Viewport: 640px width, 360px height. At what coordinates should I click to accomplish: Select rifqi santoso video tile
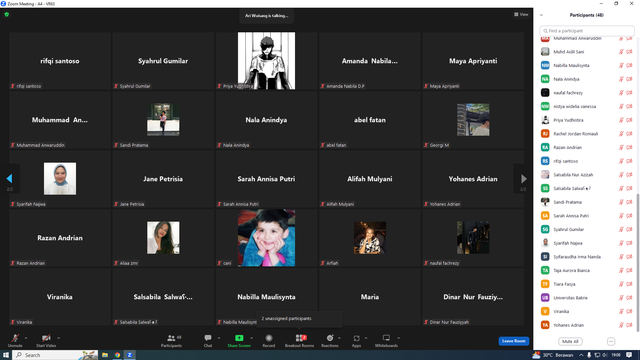click(60, 61)
